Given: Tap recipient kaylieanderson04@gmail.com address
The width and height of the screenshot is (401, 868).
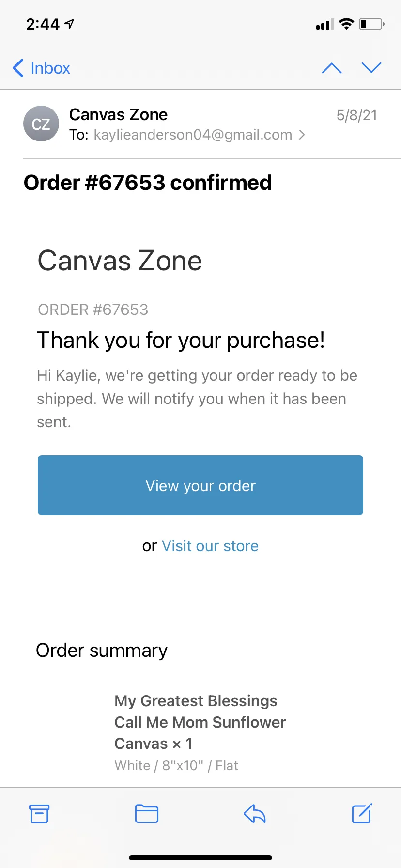Looking at the screenshot, I should click(x=193, y=135).
